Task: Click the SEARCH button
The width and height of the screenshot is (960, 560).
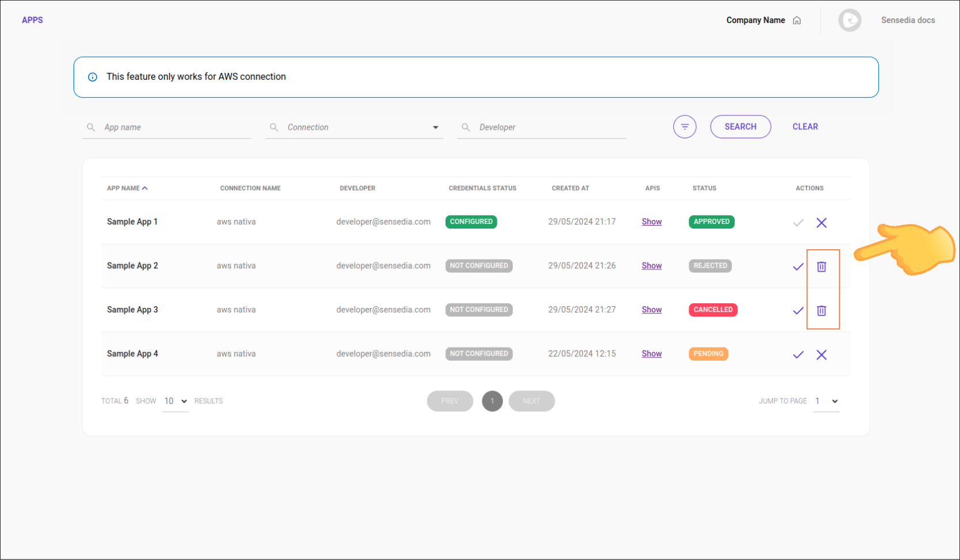Action: tap(740, 126)
